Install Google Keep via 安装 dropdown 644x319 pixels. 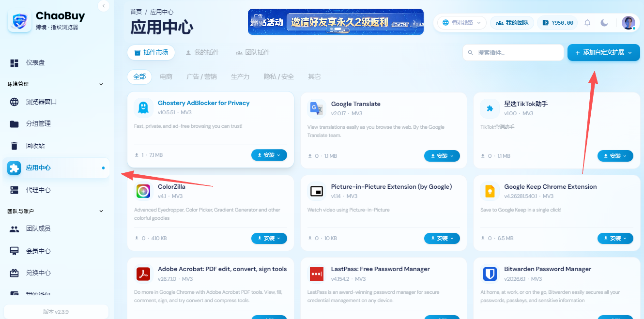coord(615,238)
